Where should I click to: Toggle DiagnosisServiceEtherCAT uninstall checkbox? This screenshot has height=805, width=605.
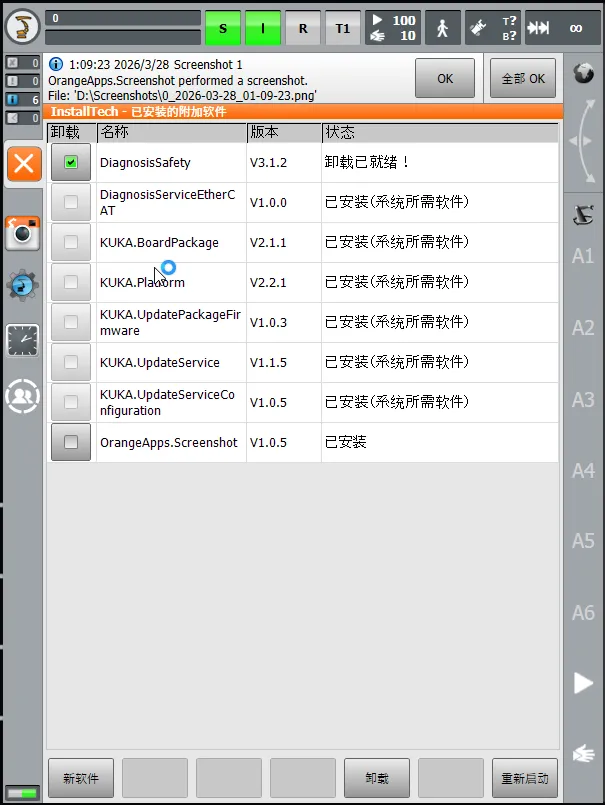tap(71, 202)
